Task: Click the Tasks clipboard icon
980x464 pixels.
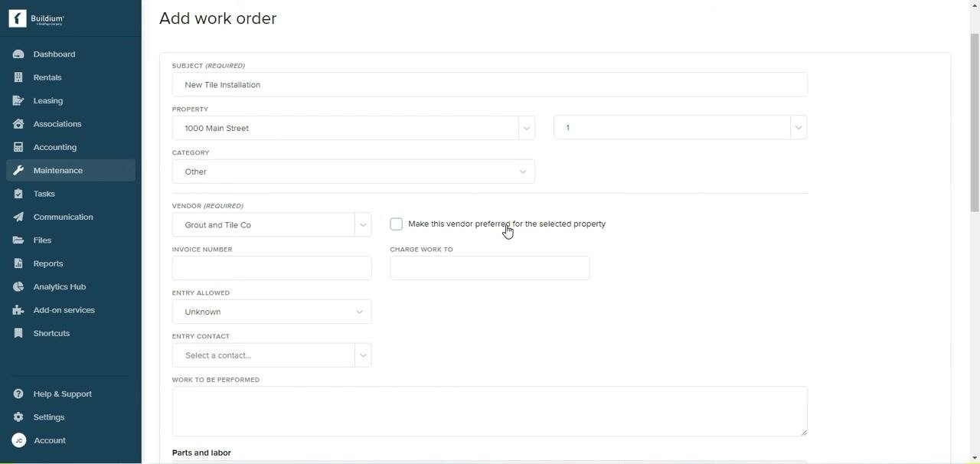Action: 18,194
